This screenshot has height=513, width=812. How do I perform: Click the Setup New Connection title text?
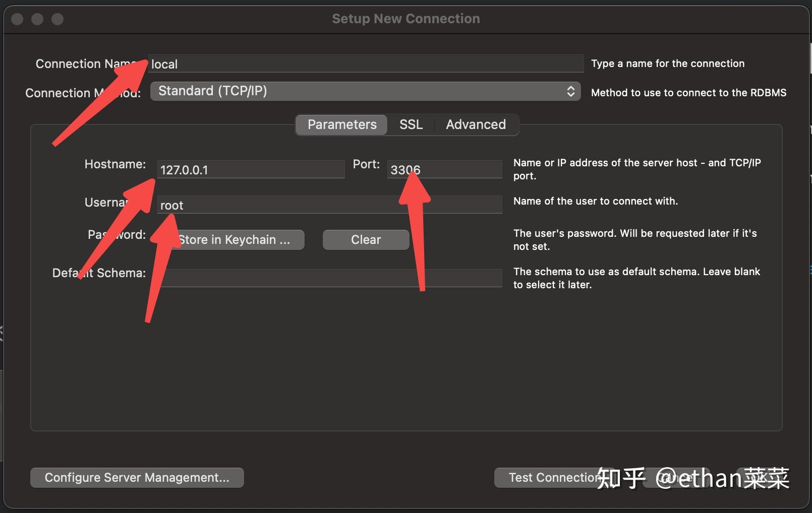[x=406, y=19]
